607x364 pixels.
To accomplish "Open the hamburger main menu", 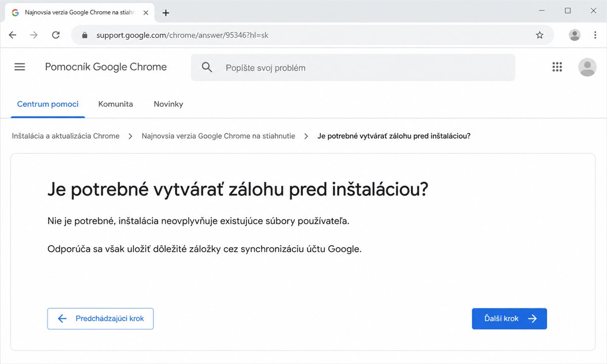I will click(x=20, y=67).
